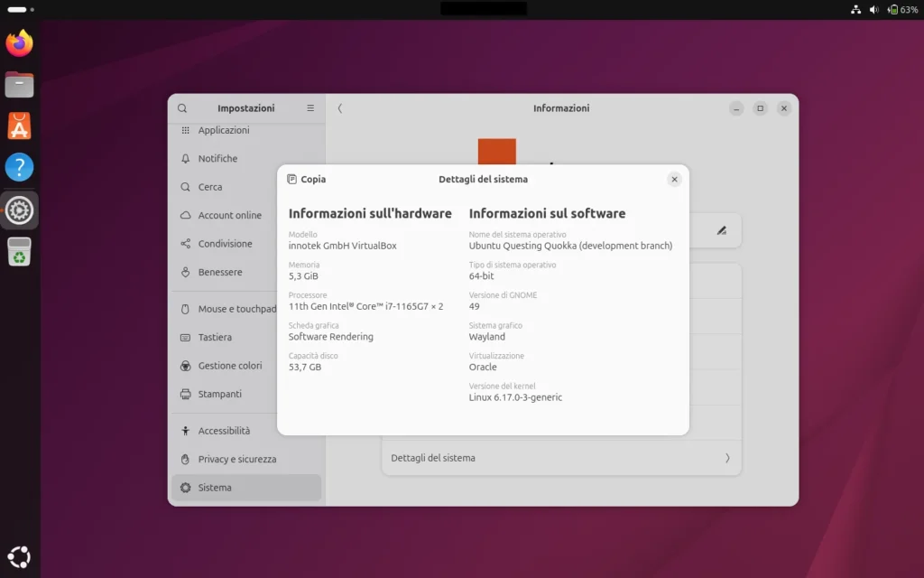924x578 pixels.
Task: Click the Ubuntu logo at the dock bottom
Action: (x=19, y=556)
